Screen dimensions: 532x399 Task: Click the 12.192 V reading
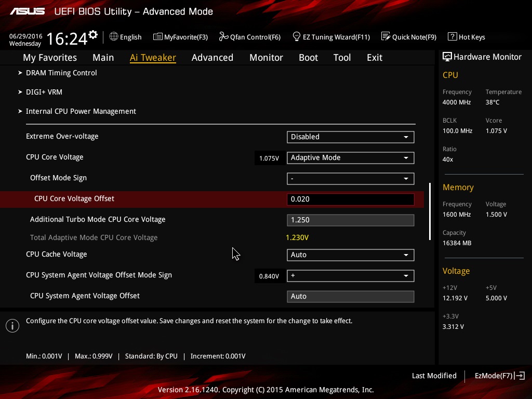pyautogui.click(x=455, y=298)
